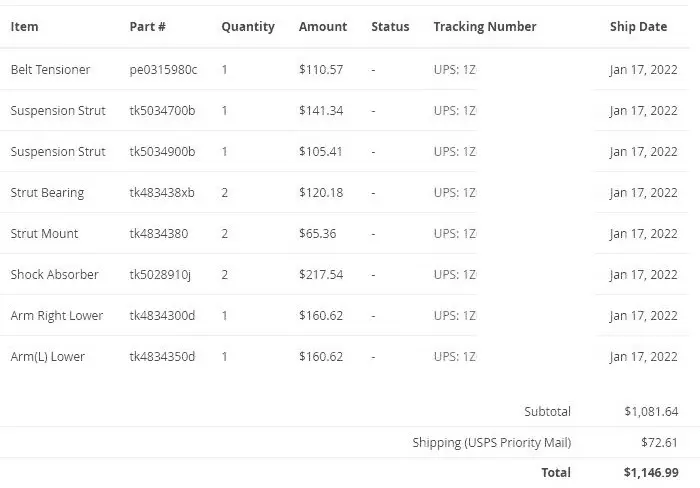
Task: Click the Amount column header
Action: [323, 27]
